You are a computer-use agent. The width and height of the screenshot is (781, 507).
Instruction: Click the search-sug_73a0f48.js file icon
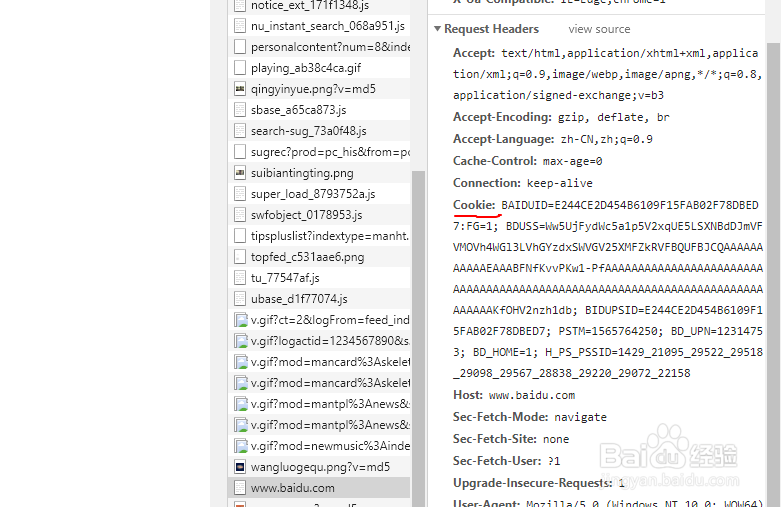pyautogui.click(x=240, y=130)
